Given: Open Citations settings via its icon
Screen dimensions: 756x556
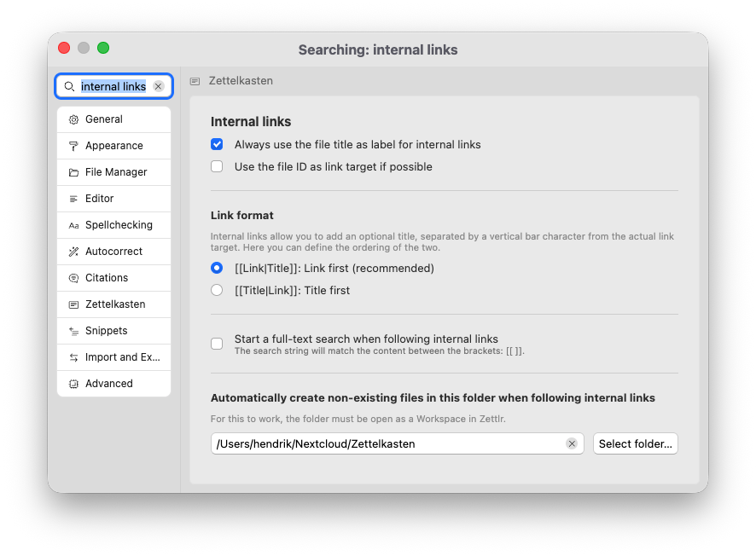Looking at the screenshot, I should pyautogui.click(x=73, y=278).
